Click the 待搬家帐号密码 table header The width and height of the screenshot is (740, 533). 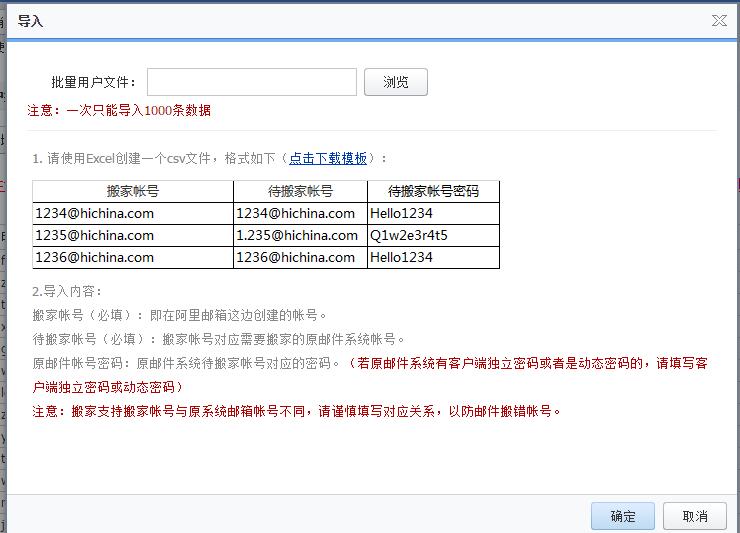433,191
